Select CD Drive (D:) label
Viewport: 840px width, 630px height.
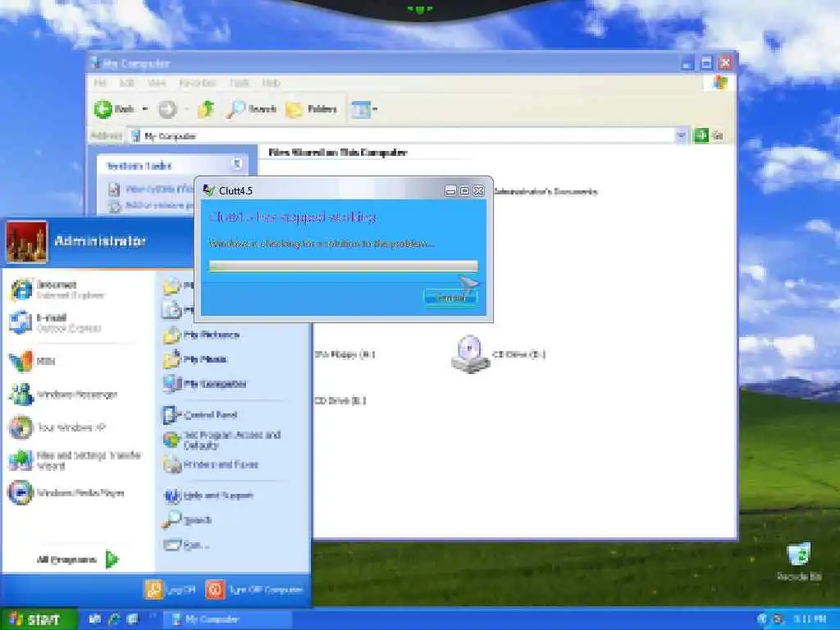[340, 400]
